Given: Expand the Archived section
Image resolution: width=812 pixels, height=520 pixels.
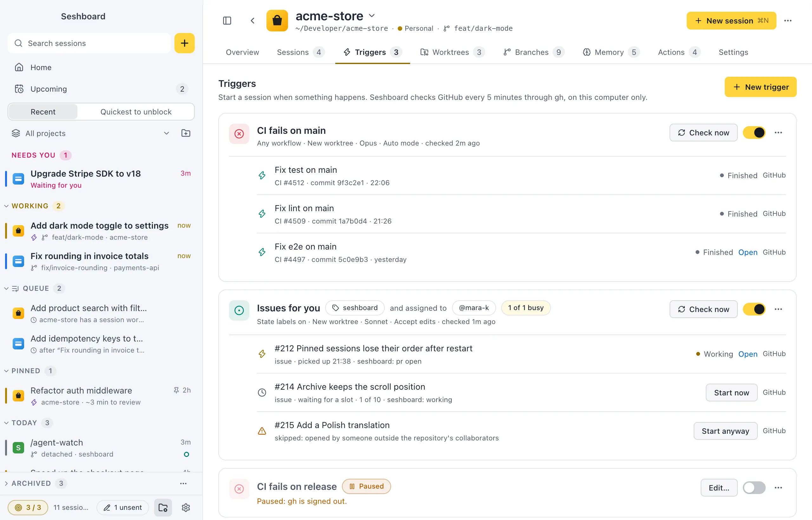Looking at the screenshot, I should (6, 483).
